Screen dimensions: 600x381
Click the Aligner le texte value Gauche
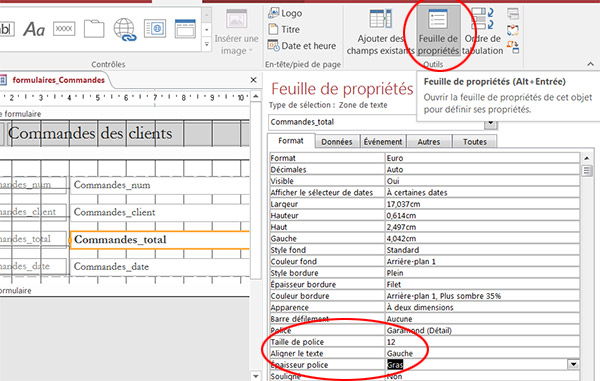(x=482, y=353)
